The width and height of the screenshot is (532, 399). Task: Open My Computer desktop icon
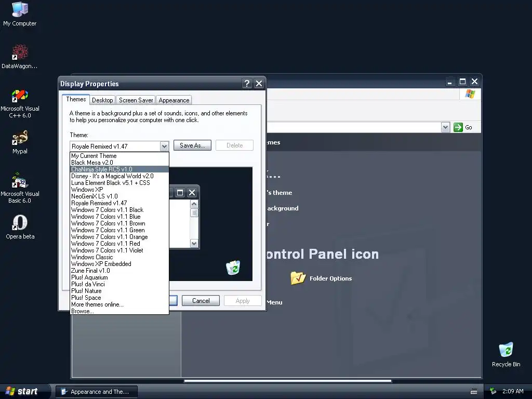tap(20, 14)
